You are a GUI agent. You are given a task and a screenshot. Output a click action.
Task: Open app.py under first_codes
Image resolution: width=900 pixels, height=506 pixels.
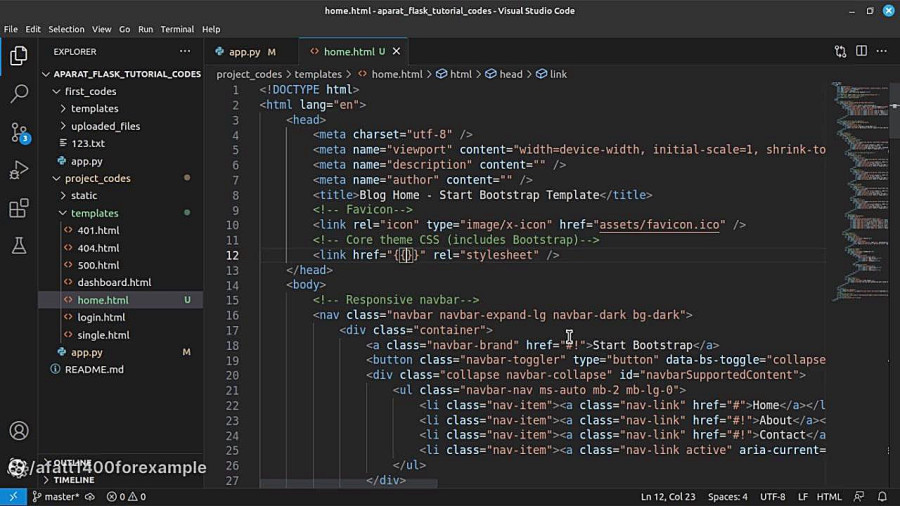pyautogui.click(x=87, y=161)
